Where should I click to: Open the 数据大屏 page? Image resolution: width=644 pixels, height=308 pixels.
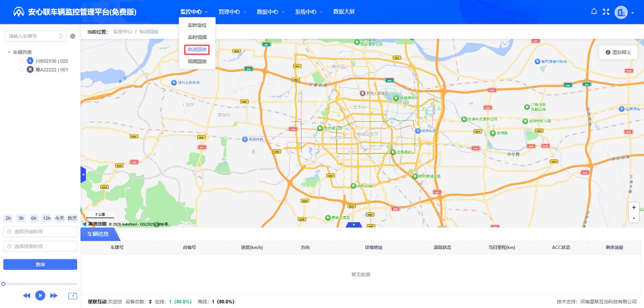[x=344, y=12]
